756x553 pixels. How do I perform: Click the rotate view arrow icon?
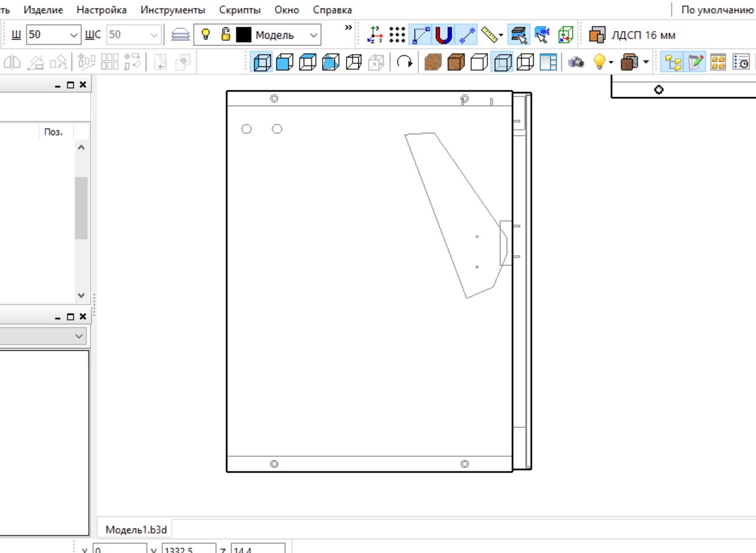tap(404, 62)
